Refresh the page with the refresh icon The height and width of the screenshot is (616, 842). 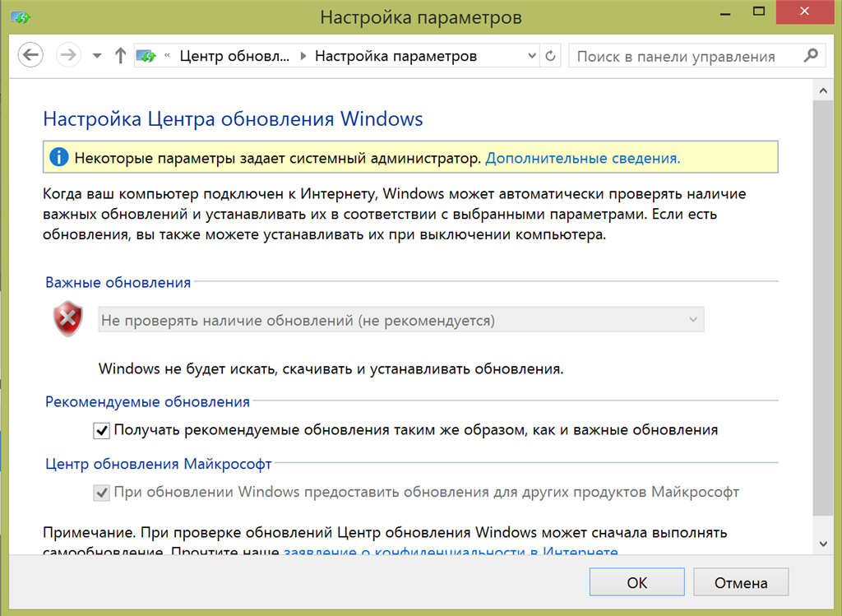[550, 55]
